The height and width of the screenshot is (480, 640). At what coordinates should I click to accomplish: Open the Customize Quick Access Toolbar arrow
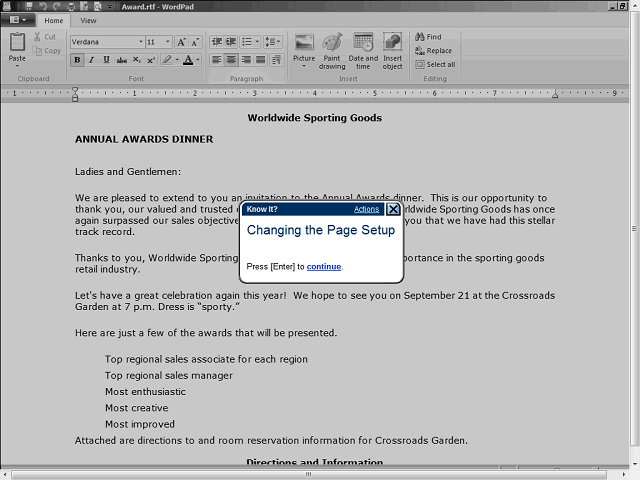click(110, 7)
